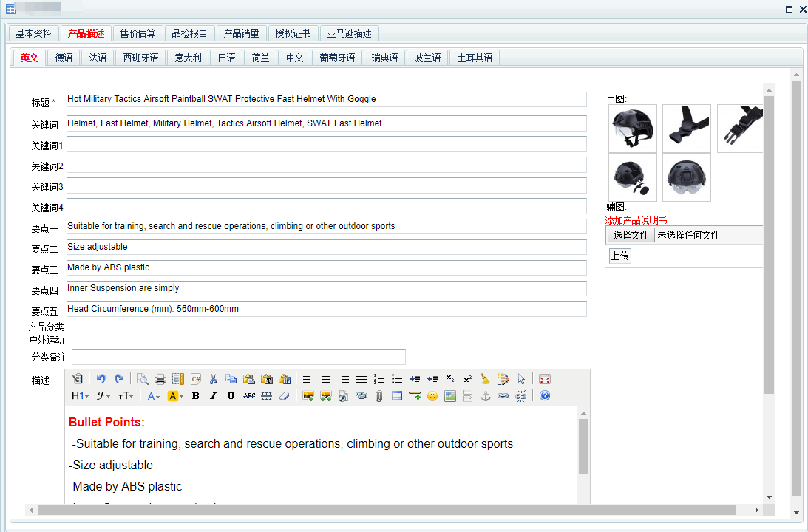This screenshot has height=532, width=808.
Task: Decrease indent in the editor
Action: pyautogui.click(x=433, y=379)
